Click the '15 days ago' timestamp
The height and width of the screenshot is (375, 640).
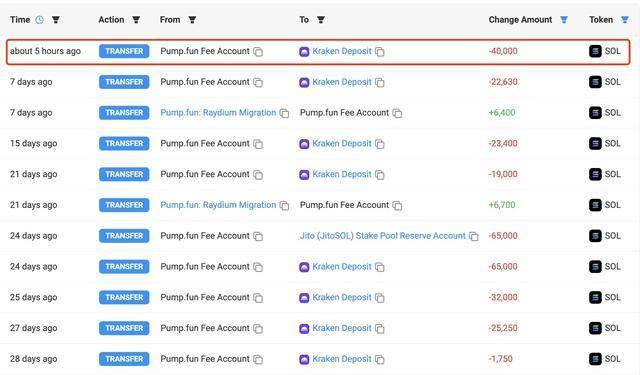click(33, 144)
